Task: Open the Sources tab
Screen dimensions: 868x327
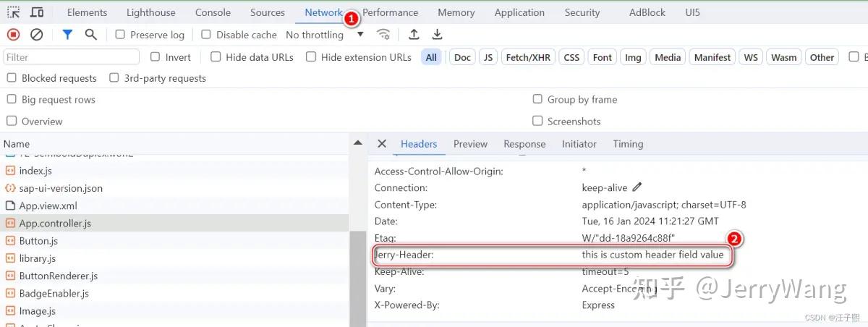Action: click(x=268, y=12)
